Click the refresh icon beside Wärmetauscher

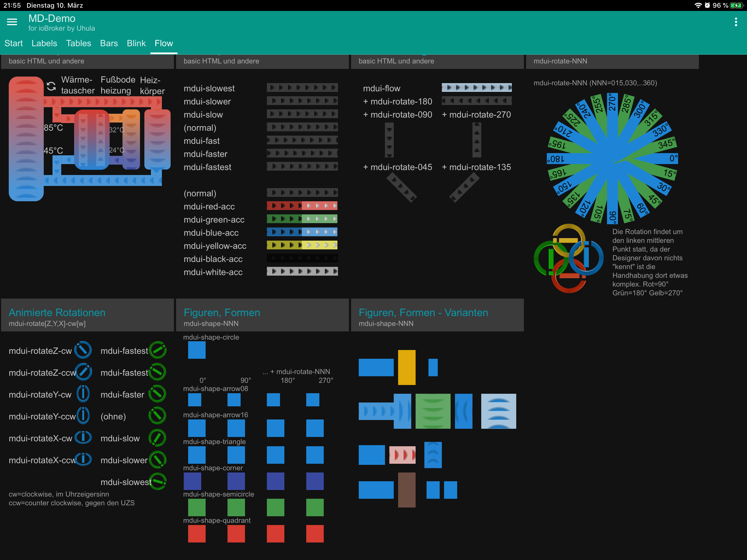click(x=51, y=86)
